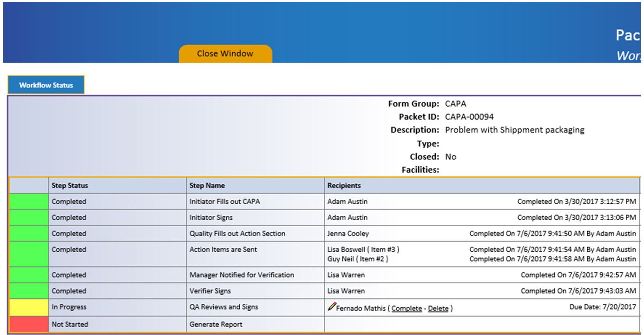Viewport: 644px width, 335px height.
Task: Click the green status indicator for Action Items are Sent
Action: (x=28, y=254)
